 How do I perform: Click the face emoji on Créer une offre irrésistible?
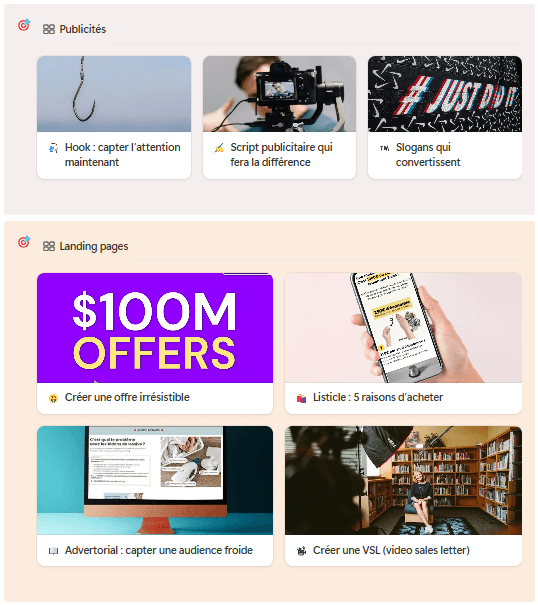[x=53, y=398]
